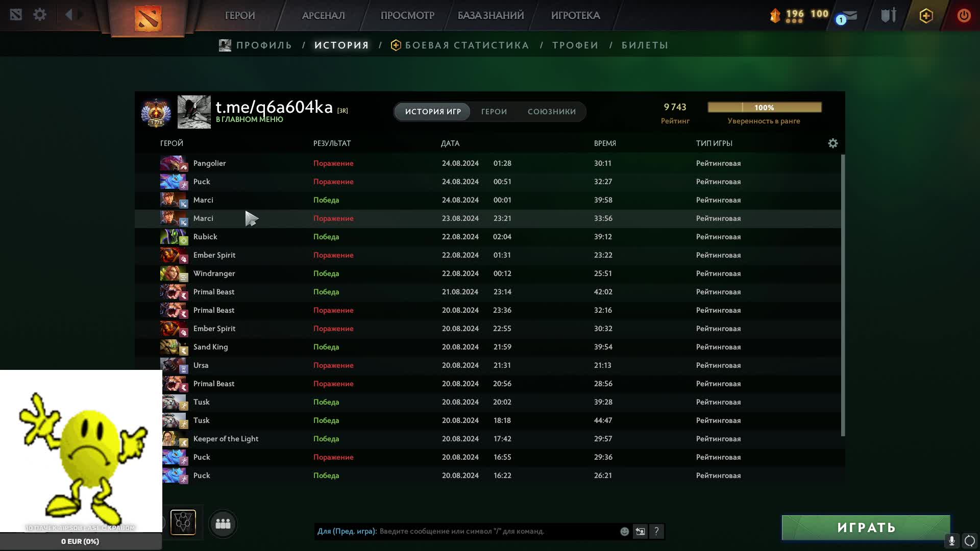Sort by the ДАТА column header

click(x=450, y=143)
